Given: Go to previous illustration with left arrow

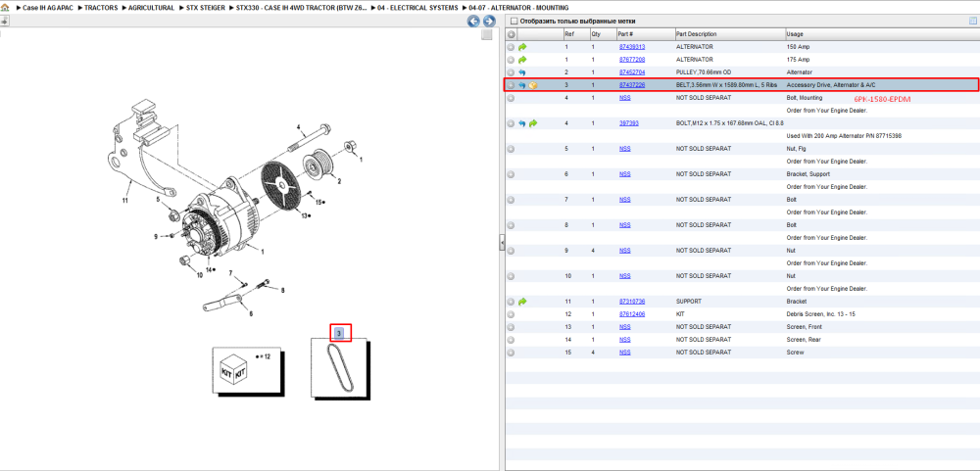Looking at the screenshot, I should 473,22.
